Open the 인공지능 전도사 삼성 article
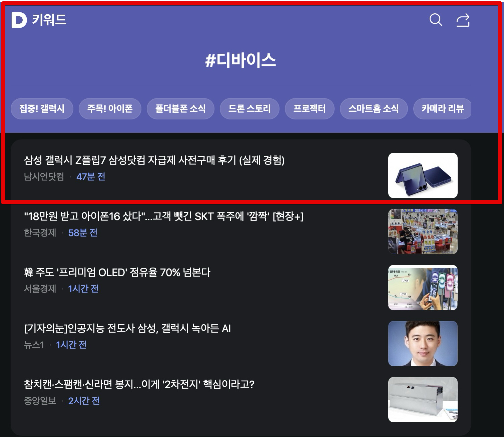The height and width of the screenshot is (437, 504). (127, 329)
